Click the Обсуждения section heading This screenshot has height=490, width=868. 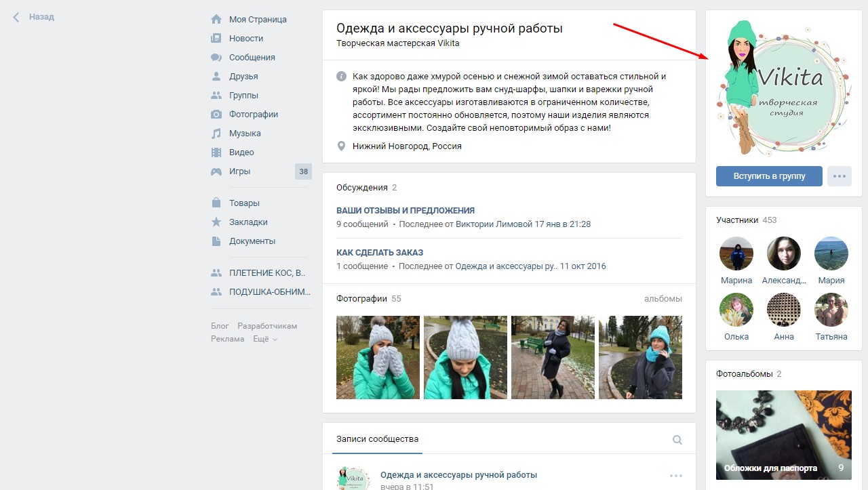tap(362, 188)
